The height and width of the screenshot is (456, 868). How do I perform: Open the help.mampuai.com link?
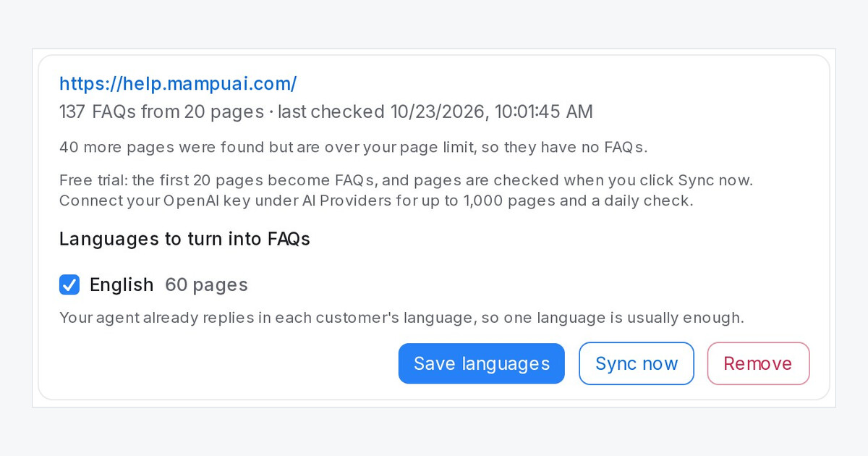point(178,84)
